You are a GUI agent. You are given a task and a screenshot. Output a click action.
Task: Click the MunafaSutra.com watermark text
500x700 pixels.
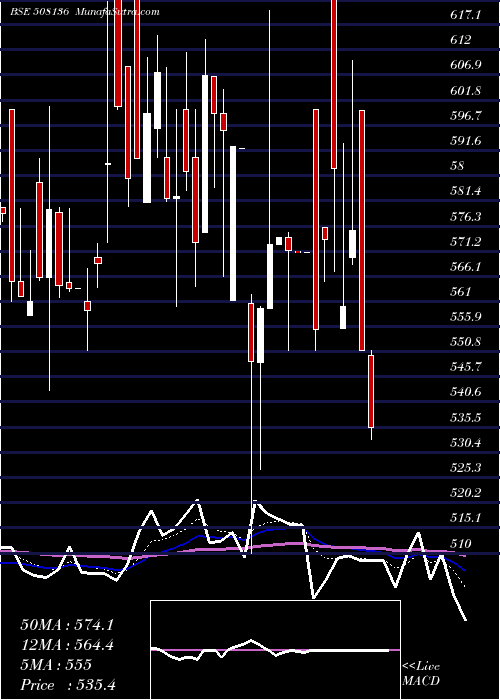[117, 12]
